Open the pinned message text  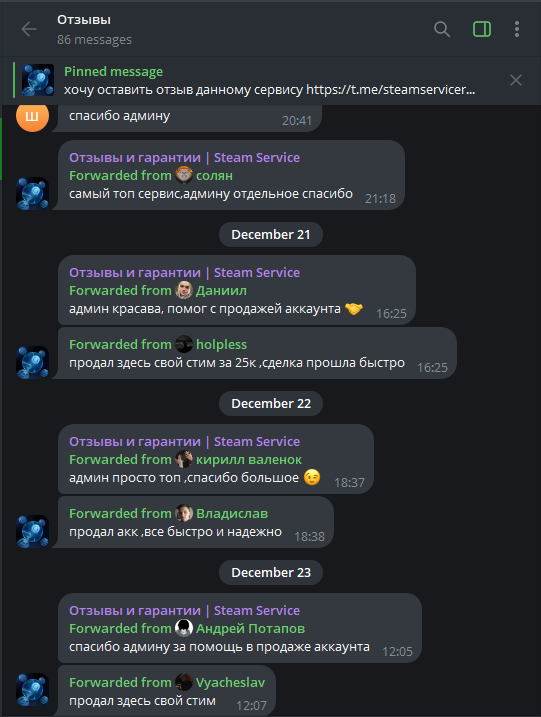click(269, 90)
